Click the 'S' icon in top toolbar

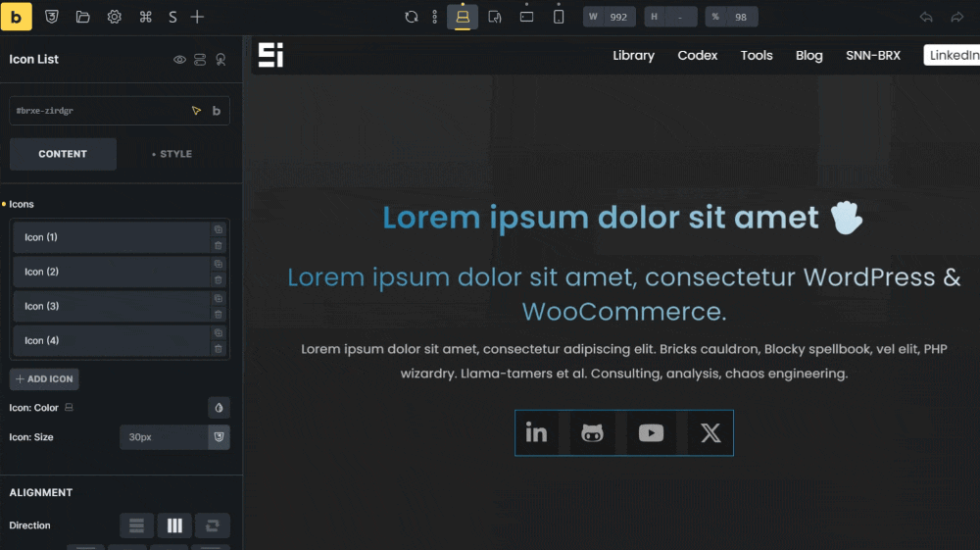pyautogui.click(x=172, y=17)
